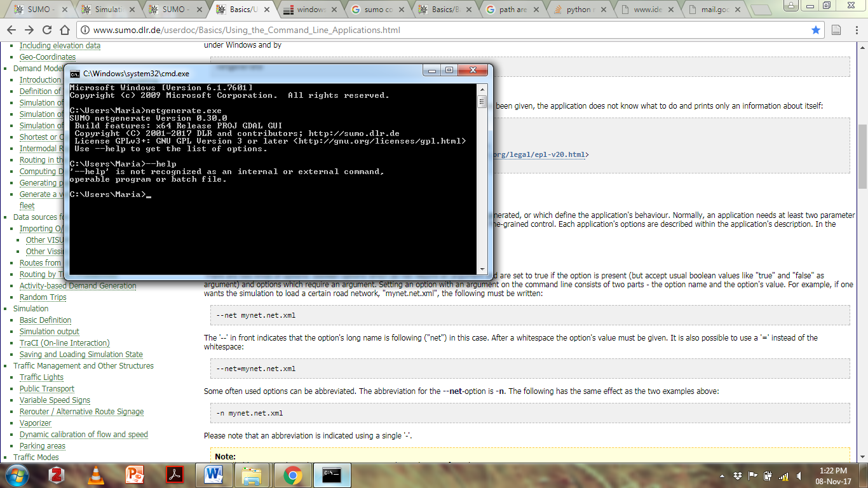Open a new browser tab
Image resolution: width=868 pixels, height=488 pixels.
tap(760, 10)
